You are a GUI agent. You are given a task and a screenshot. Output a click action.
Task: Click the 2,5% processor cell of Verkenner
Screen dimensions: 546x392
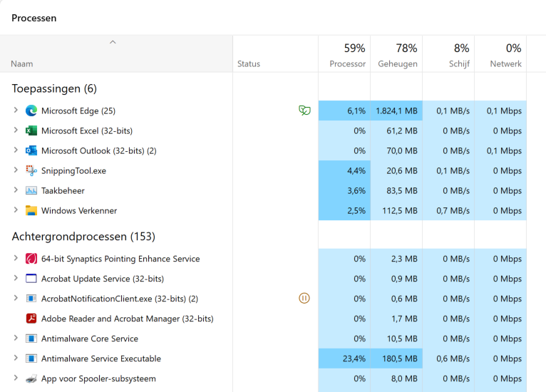tap(344, 211)
